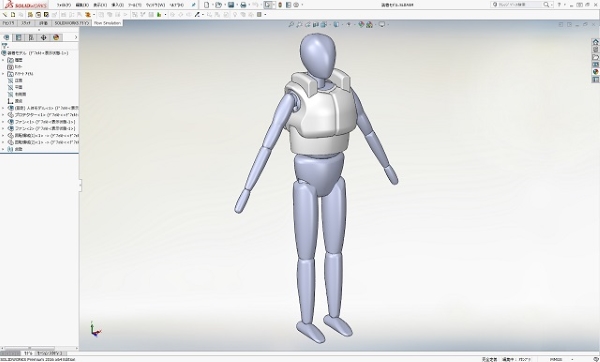600x362 pixels.
Task: Expand the 履歴 history folder
Action: [x=3, y=60]
